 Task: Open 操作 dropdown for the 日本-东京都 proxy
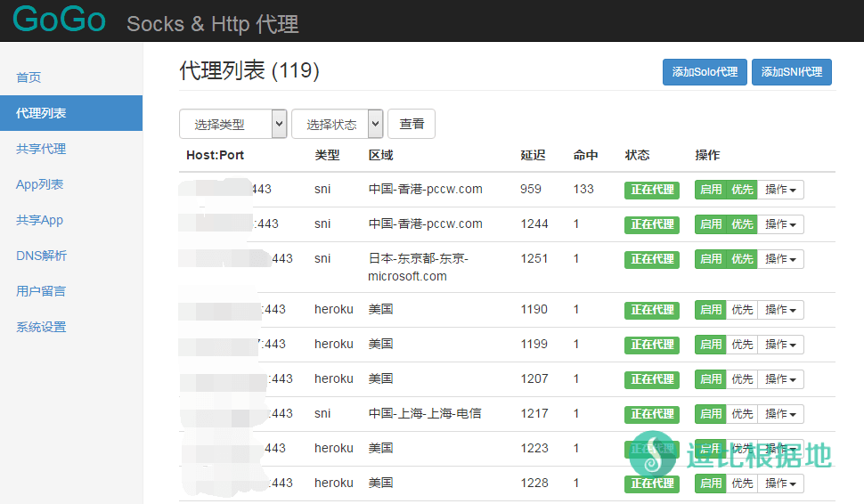click(780, 259)
